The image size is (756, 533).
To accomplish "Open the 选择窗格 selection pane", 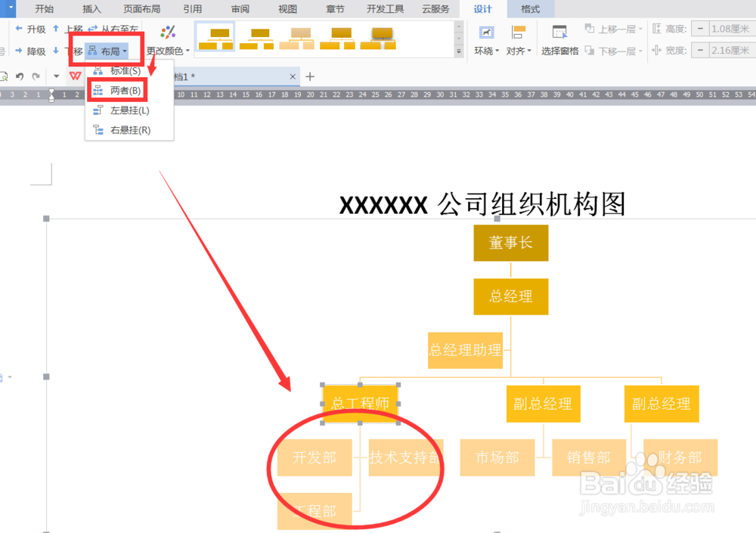I will tap(559, 38).
